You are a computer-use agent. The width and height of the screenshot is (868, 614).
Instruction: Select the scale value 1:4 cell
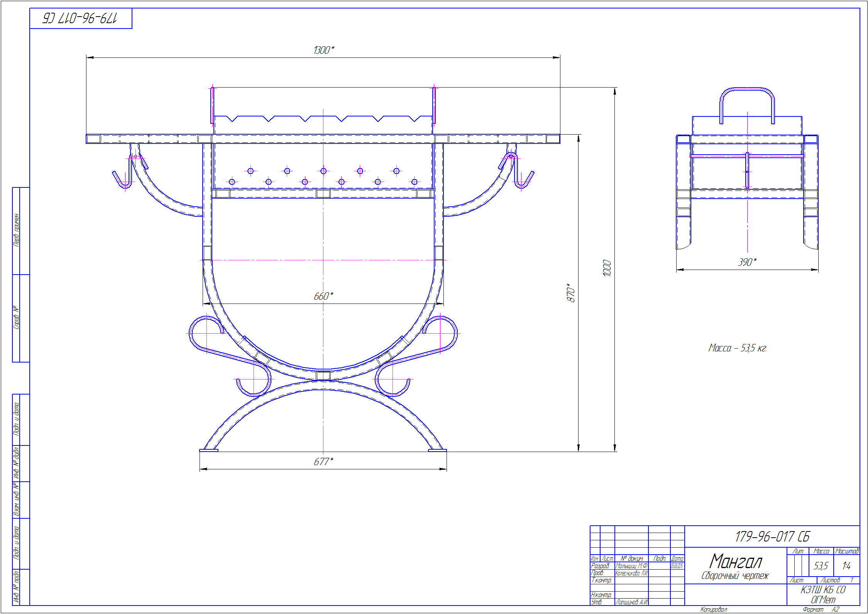[x=846, y=566]
